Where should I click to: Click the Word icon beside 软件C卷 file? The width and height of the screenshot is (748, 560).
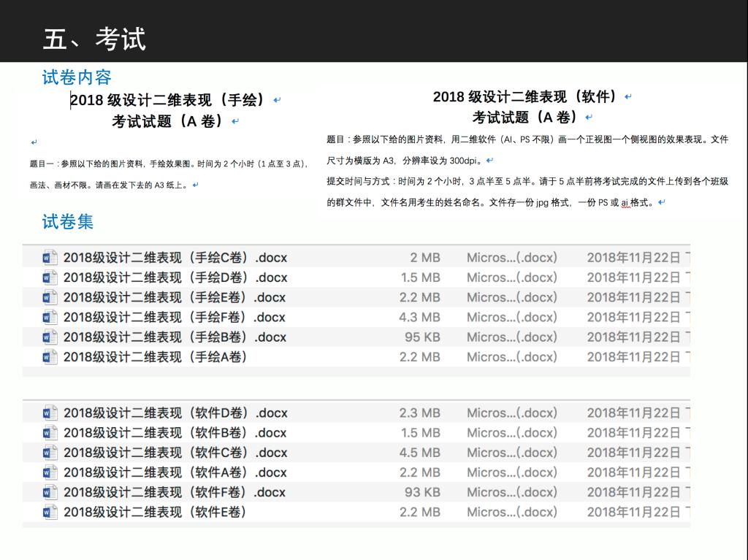(x=50, y=453)
